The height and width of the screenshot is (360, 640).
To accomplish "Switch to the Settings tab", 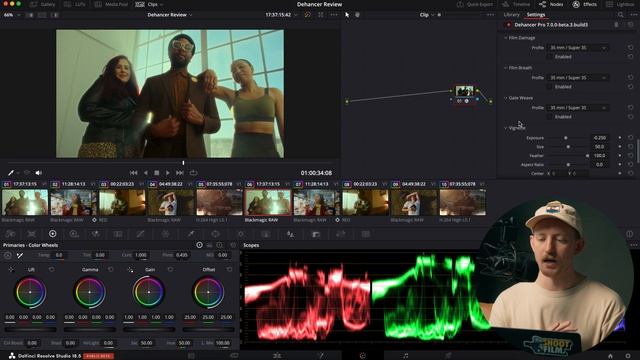I will 536,15.
